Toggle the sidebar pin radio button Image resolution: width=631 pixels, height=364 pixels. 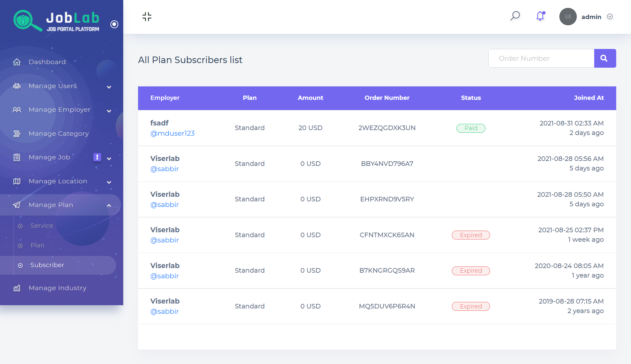[114, 24]
